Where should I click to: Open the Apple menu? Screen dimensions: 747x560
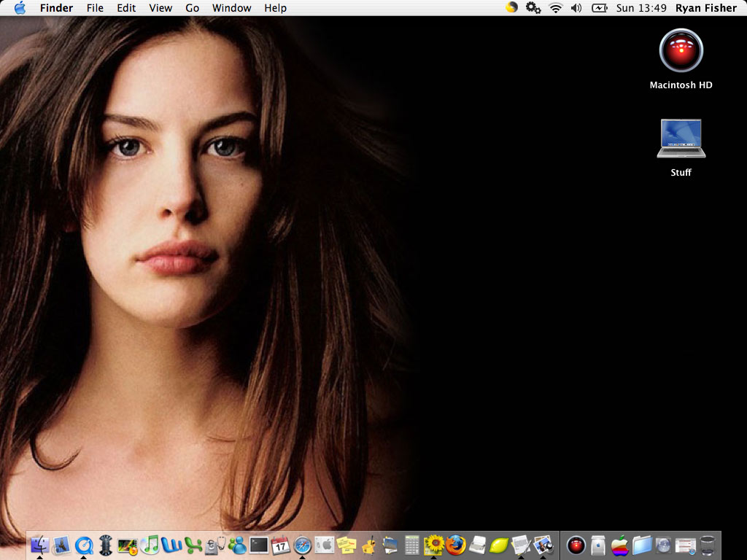[20, 8]
